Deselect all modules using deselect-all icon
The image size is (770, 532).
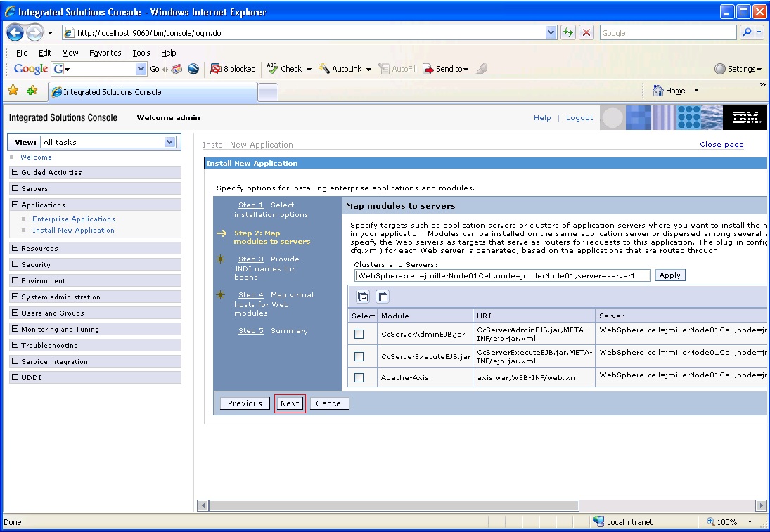point(382,296)
